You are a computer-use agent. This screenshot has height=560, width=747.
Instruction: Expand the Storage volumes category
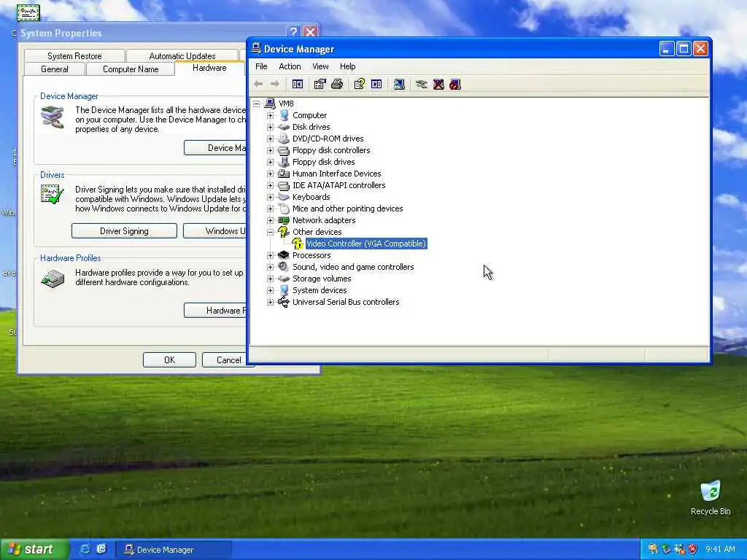point(270,279)
